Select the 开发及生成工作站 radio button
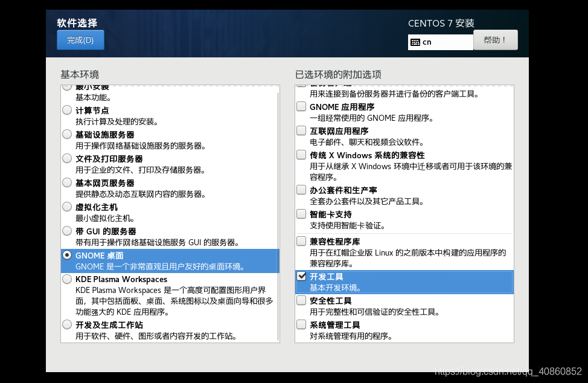Screen dimensions: 588x383 click(x=67, y=324)
